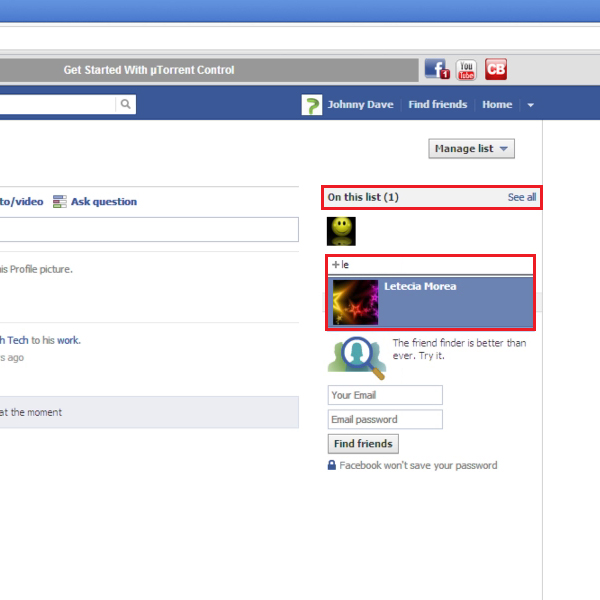This screenshot has height=600, width=600.
Task: Click the Email password field
Action: click(385, 419)
